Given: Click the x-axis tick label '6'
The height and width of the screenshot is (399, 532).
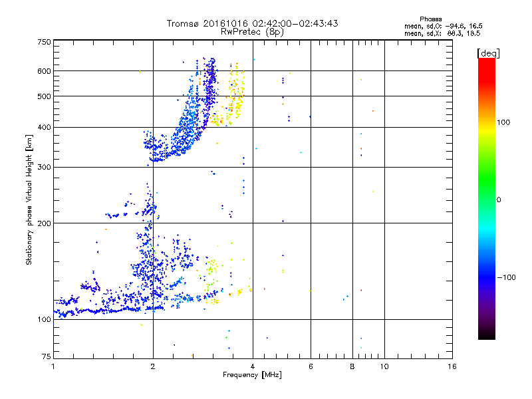Looking at the screenshot, I should click(x=311, y=366).
